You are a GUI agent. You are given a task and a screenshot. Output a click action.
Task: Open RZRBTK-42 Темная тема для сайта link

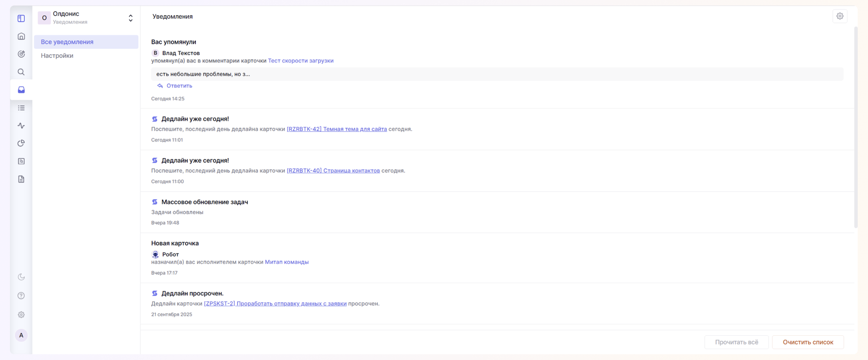coord(336,129)
